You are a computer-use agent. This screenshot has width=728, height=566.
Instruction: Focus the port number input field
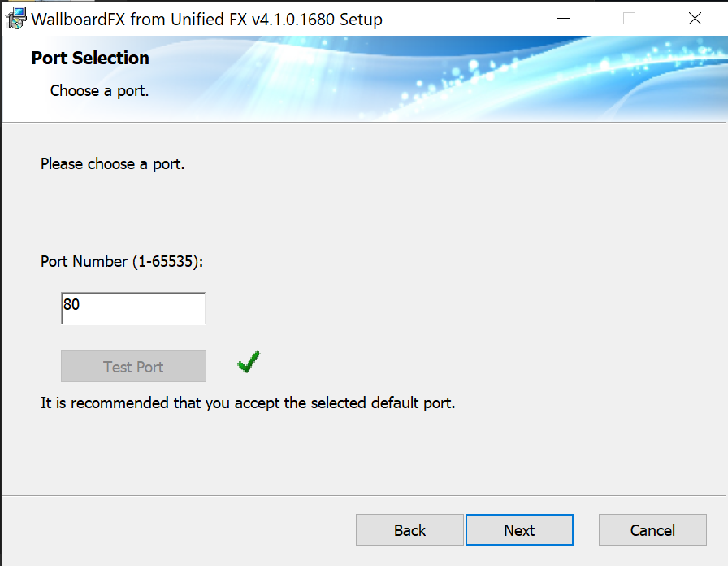133,308
